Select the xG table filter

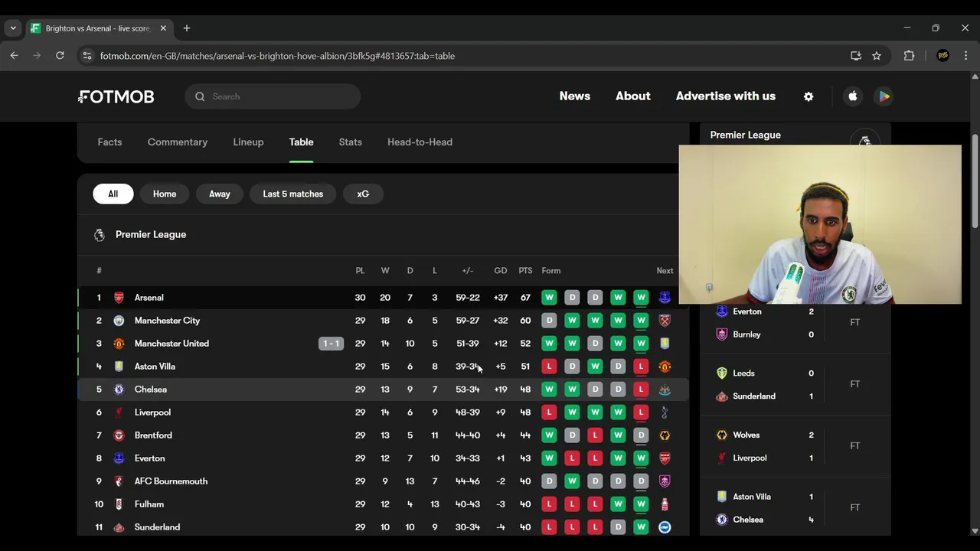[x=363, y=194]
